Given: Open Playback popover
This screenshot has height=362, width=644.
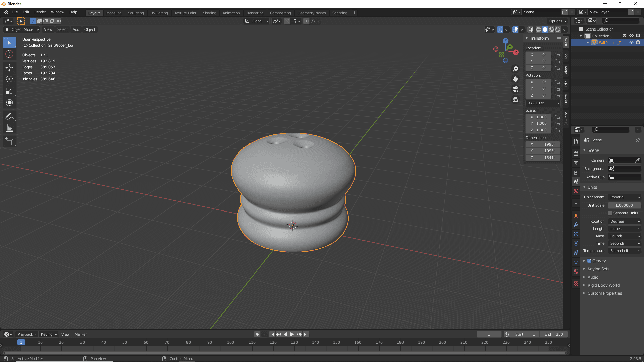Looking at the screenshot, I should 27,334.
